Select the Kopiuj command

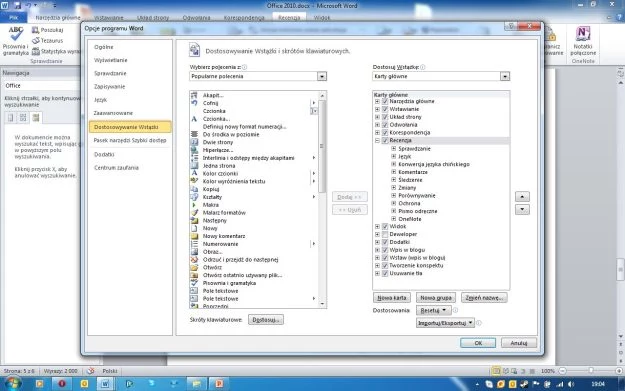[211, 189]
